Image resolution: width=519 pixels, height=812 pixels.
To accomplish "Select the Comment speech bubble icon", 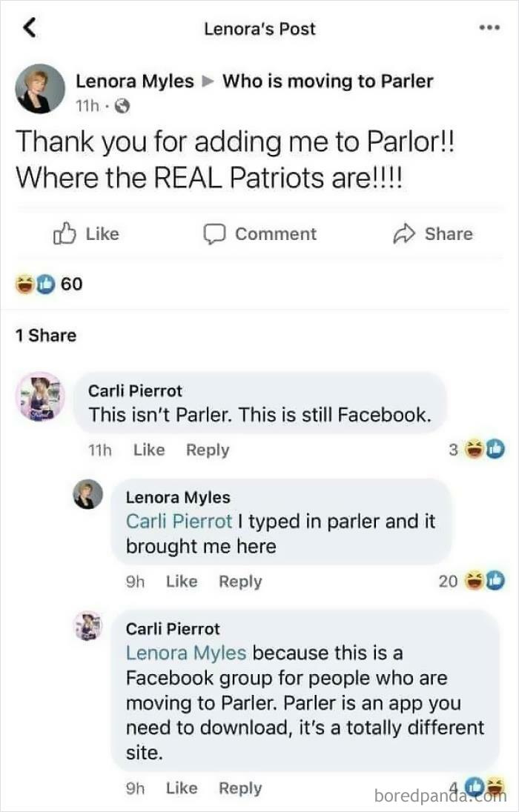I will click(216, 234).
